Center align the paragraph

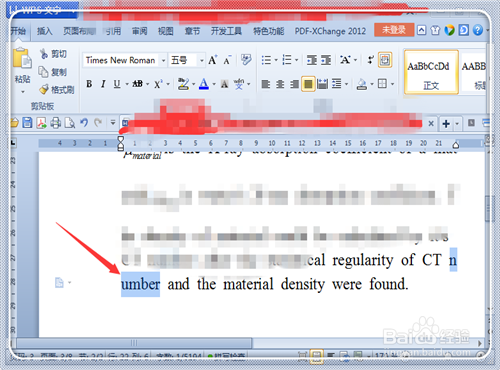(280, 84)
